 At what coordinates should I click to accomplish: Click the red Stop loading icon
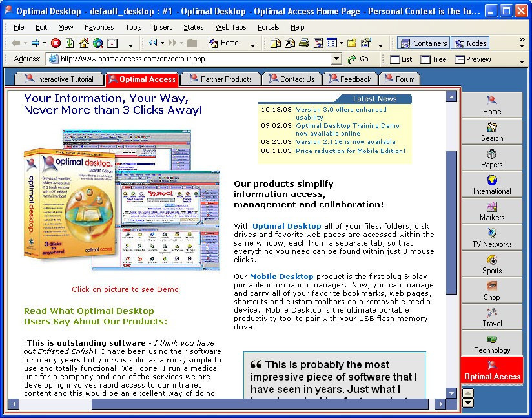pos(56,43)
